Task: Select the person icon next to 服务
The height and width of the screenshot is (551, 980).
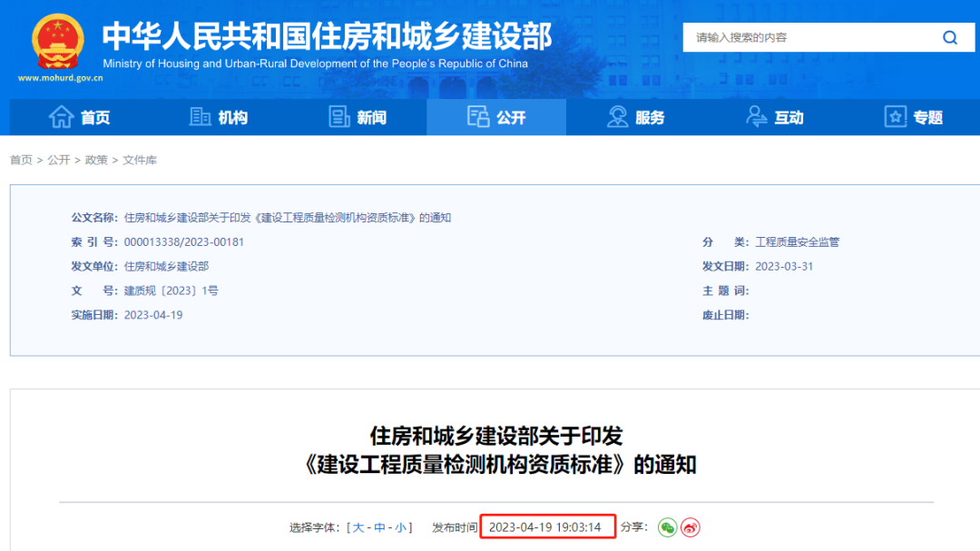Action: [618, 116]
